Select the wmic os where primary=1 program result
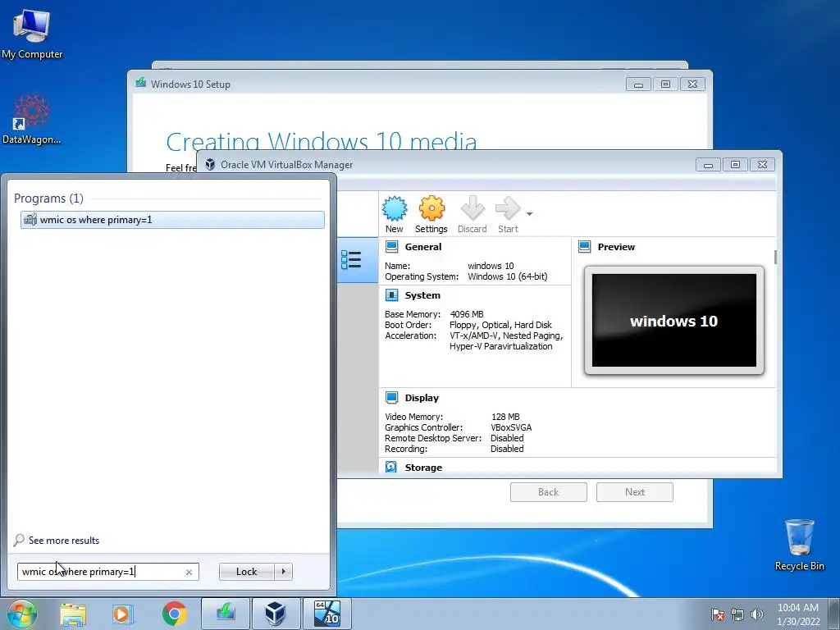This screenshot has height=630, width=840. (172, 220)
